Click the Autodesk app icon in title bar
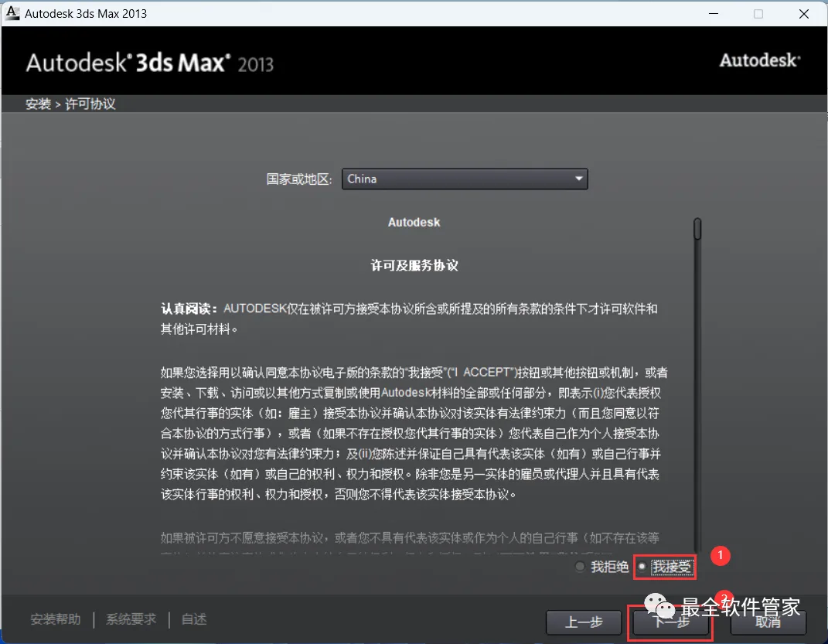 click(x=12, y=13)
